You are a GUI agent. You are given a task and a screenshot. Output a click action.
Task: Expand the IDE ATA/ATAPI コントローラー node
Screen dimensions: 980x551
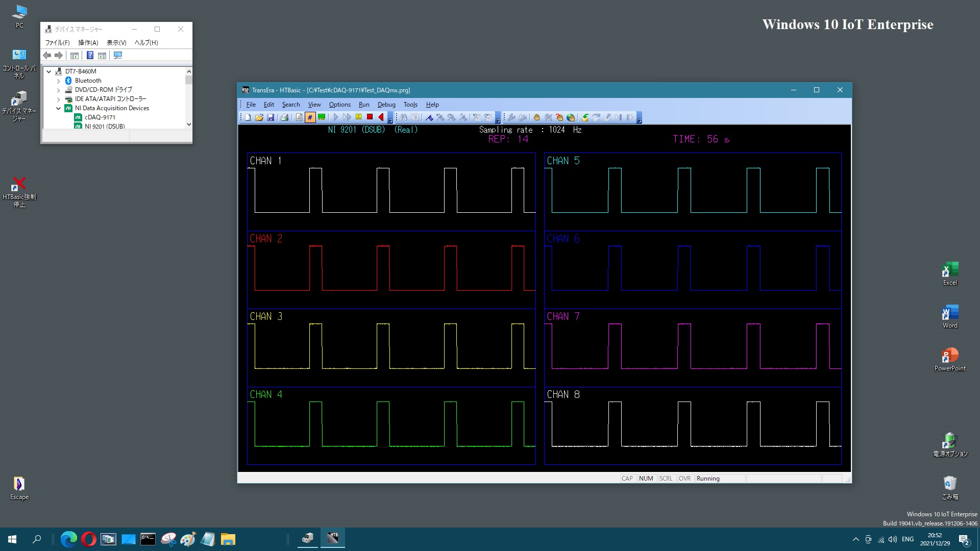[x=58, y=99]
